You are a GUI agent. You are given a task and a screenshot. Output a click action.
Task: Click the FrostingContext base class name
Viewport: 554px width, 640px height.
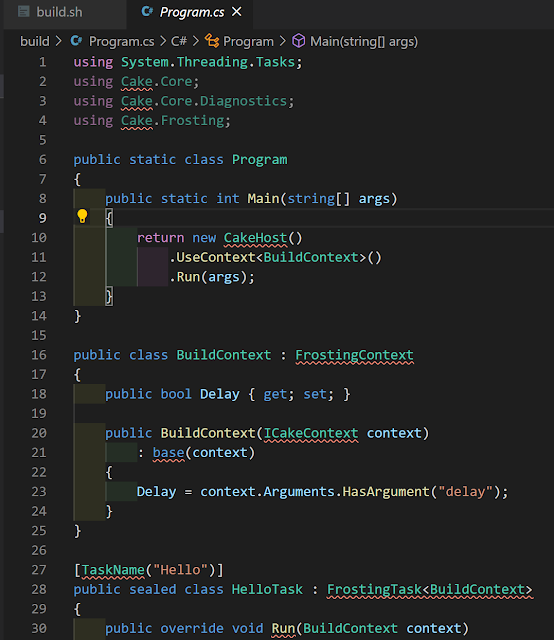[354, 355]
